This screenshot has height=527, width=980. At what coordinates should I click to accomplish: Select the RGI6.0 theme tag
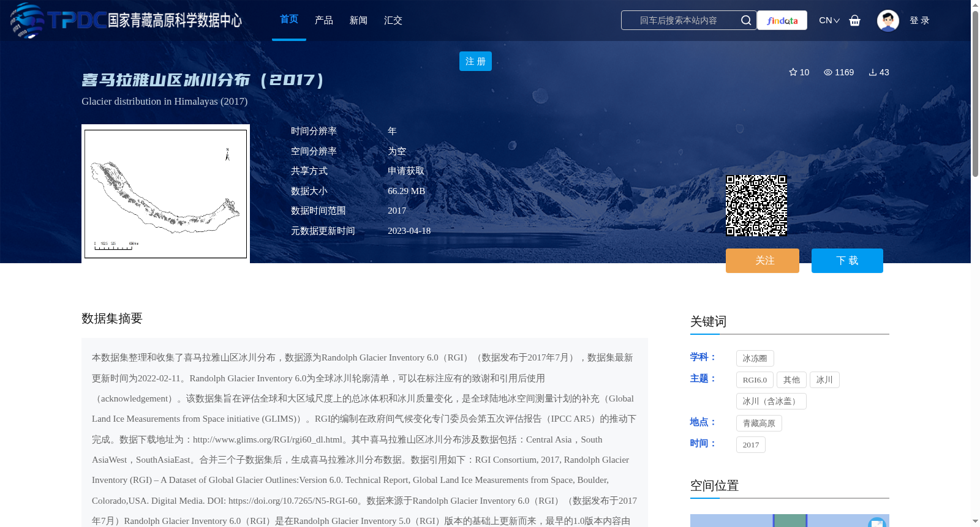pyautogui.click(x=755, y=380)
